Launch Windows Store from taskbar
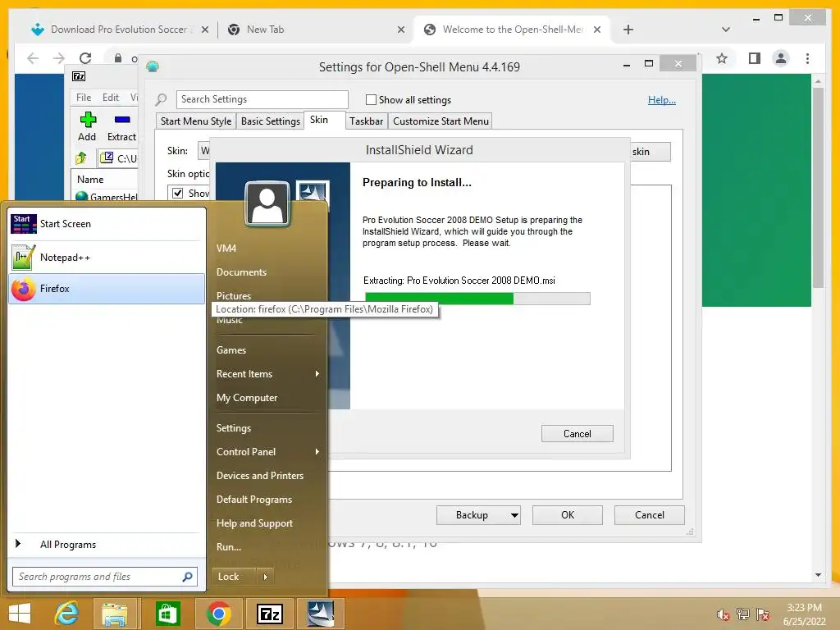 point(167,614)
